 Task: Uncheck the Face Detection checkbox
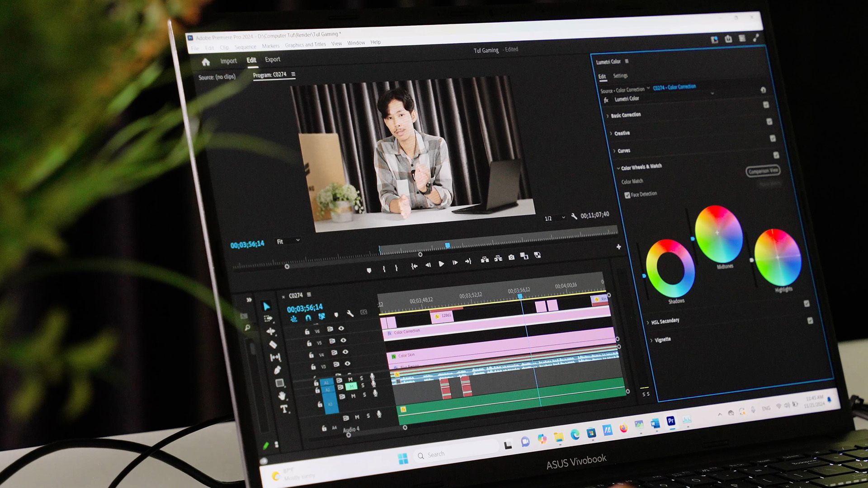[627, 195]
